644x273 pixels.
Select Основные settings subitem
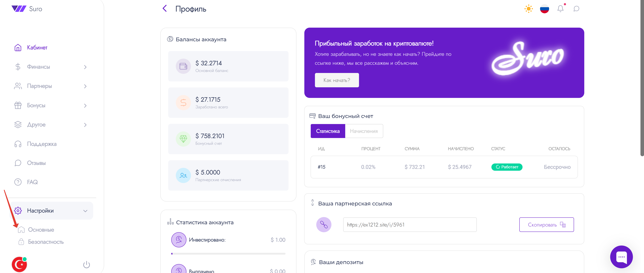(x=41, y=230)
